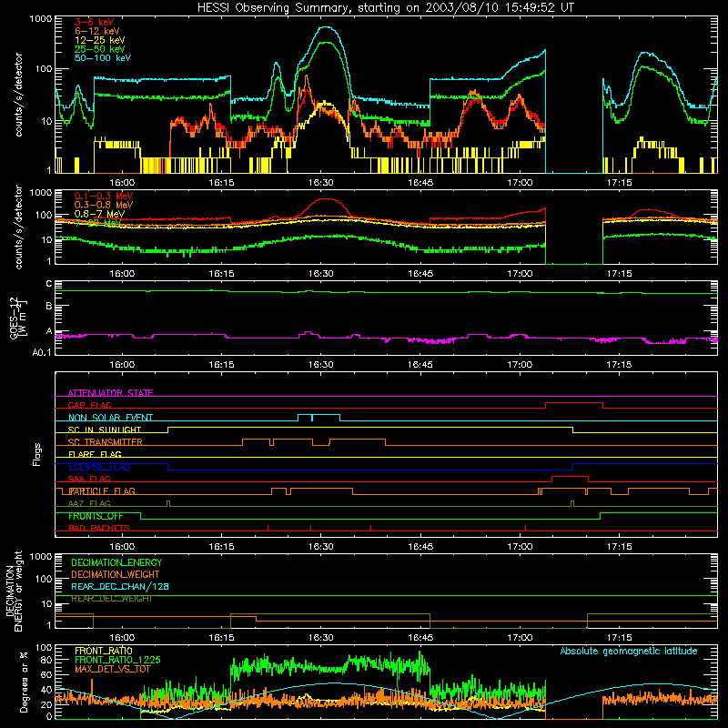Click the raised GAP_FLAG segment after 17:00
This screenshot has height=728, width=728.
coord(574,402)
